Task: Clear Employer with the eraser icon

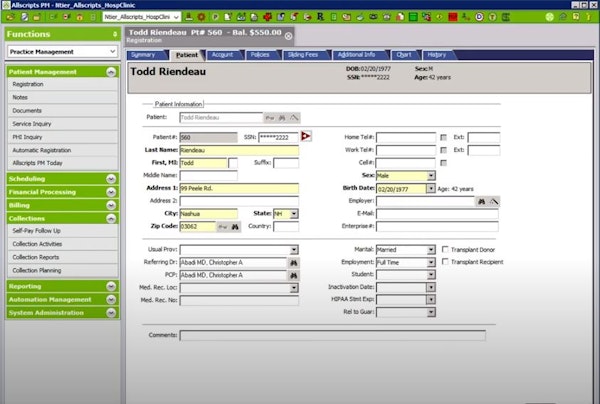Action: coord(494,201)
